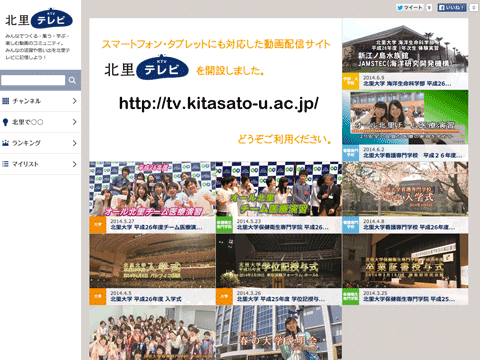The image size is (480, 360).
Task: Click the Twitter tweet button
Action: 410,7
